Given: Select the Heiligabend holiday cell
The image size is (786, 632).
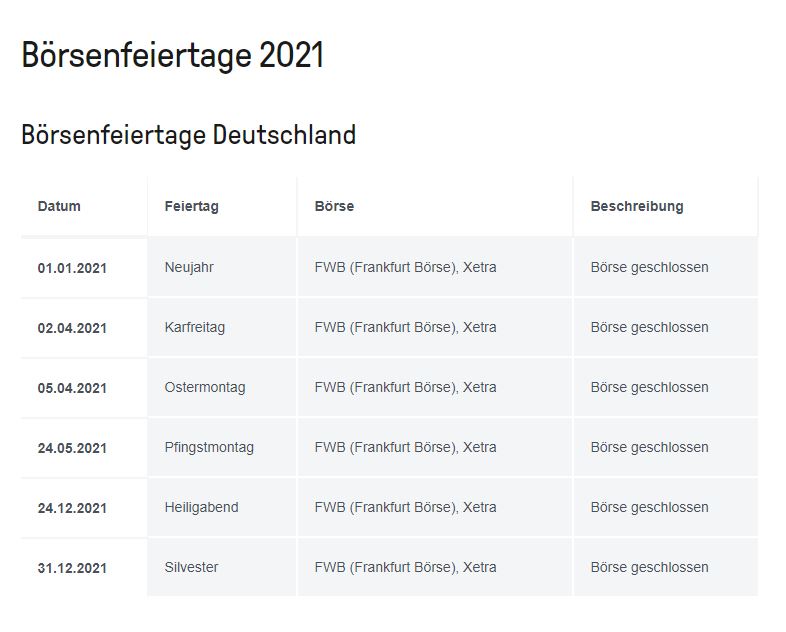Looking at the screenshot, I should click(201, 507).
